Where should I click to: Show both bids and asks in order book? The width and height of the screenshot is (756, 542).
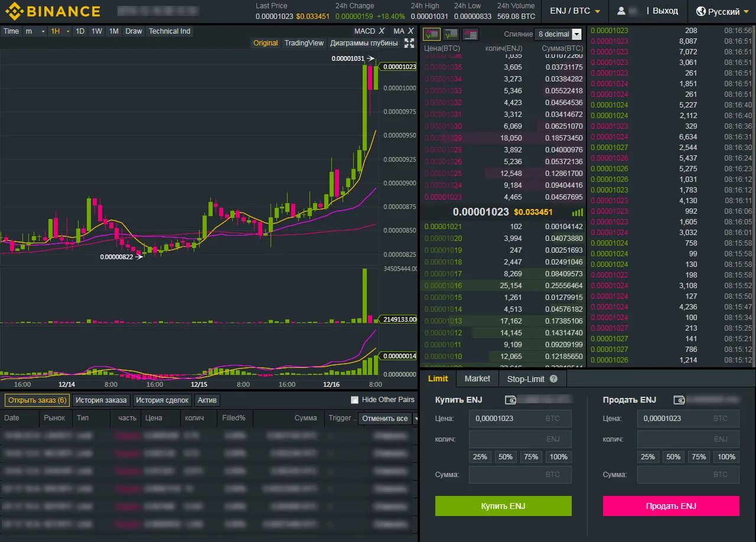point(432,34)
